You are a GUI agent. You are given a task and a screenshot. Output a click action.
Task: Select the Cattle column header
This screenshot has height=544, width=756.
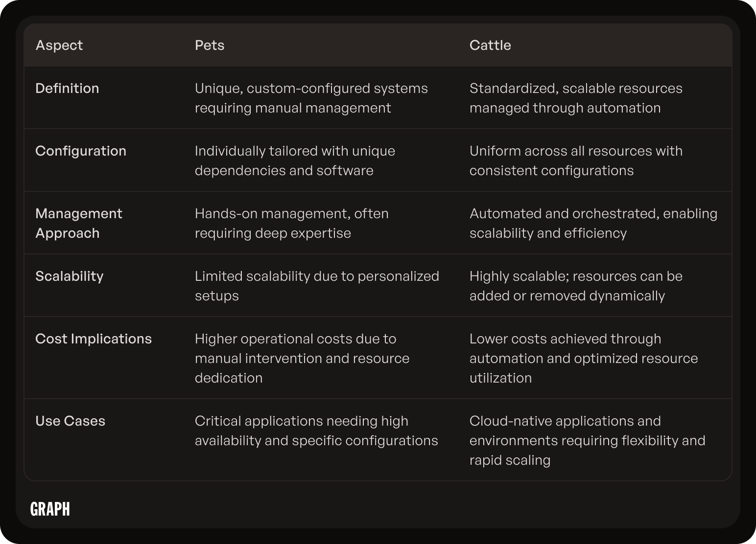(490, 45)
